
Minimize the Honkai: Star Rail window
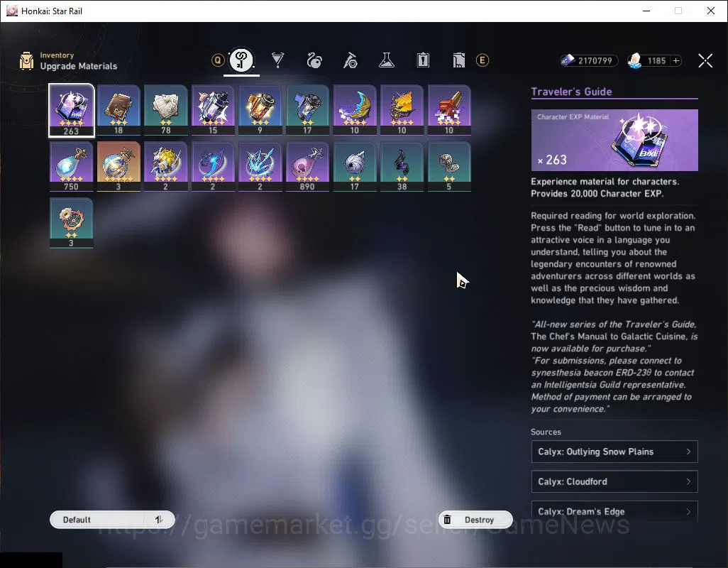click(x=646, y=11)
